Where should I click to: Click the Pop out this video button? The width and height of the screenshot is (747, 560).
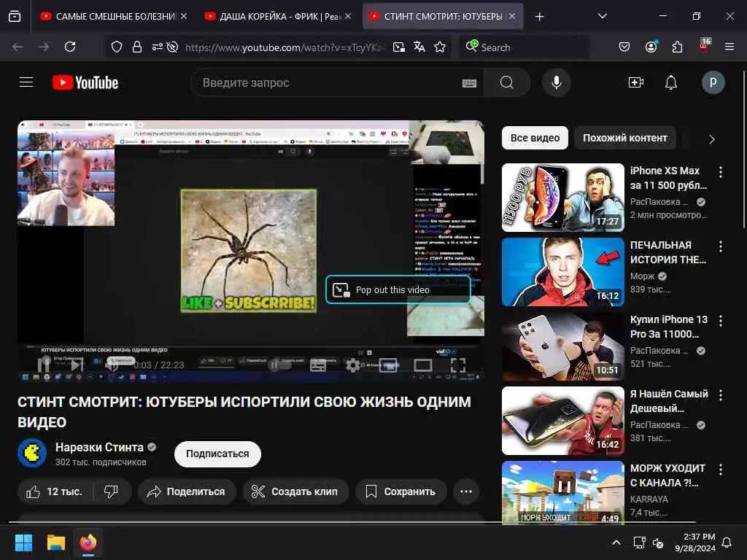398,289
